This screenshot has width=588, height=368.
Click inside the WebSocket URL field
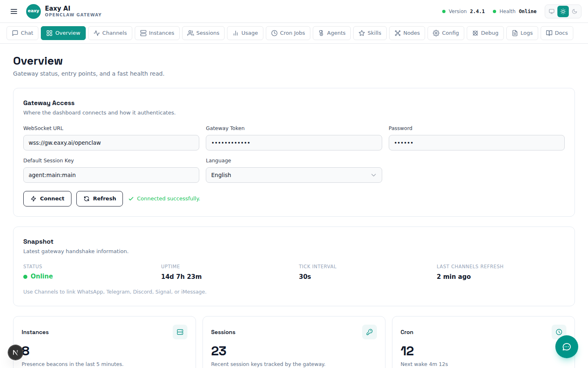[x=111, y=142]
